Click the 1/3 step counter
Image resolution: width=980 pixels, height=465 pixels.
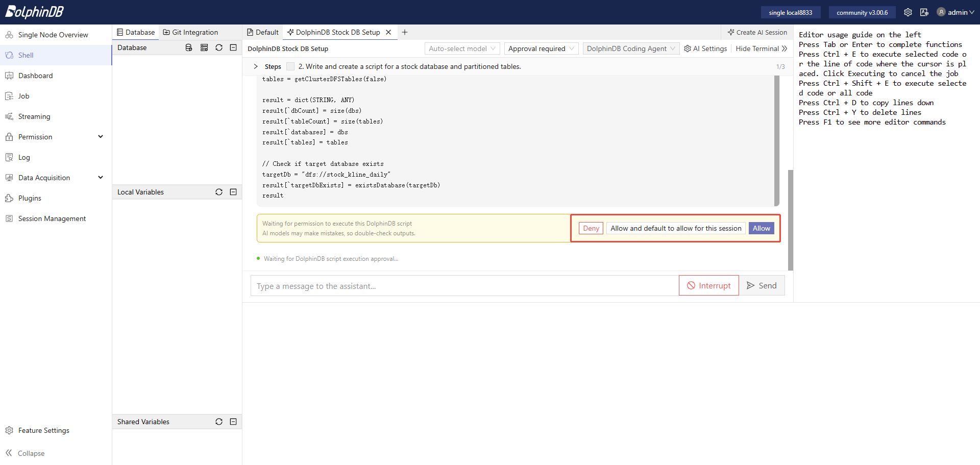780,67
